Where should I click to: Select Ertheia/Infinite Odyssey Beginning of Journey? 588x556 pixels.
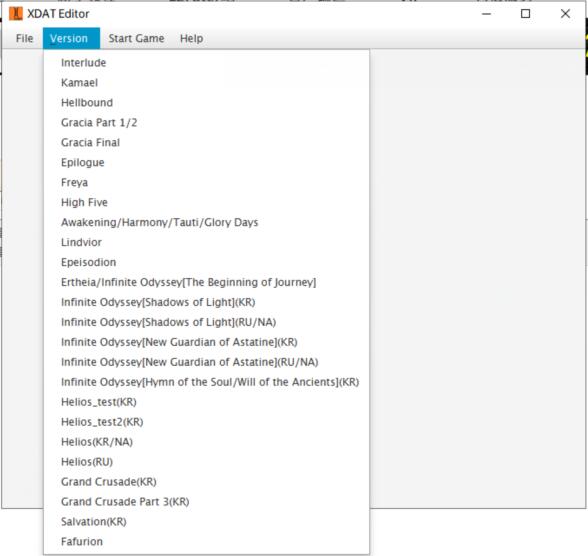(x=206, y=282)
